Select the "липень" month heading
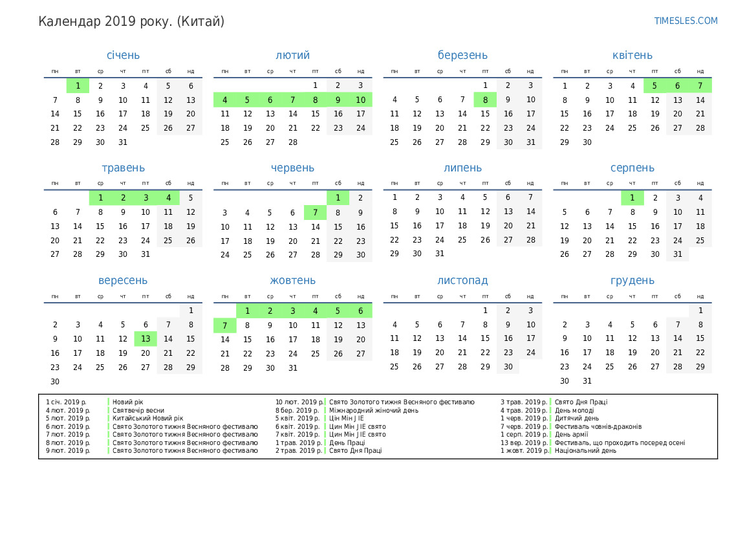 462,168
